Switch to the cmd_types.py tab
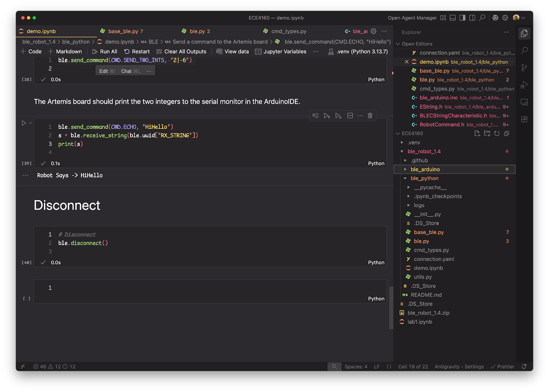Image resolution: width=549 pixels, height=392 pixels. [288, 31]
